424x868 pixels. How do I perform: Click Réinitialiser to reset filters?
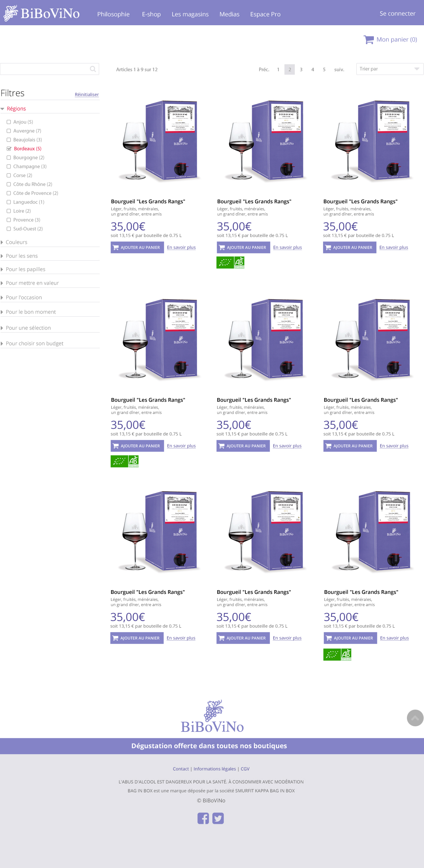pyautogui.click(x=87, y=95)
